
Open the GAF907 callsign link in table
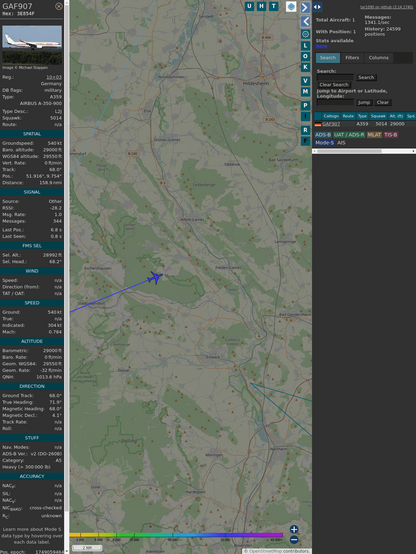pos(331,124)
